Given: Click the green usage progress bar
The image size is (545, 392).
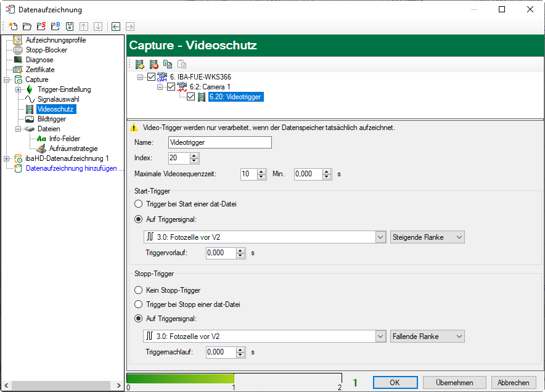Looking at the screenshot, I should click(180, 378).
